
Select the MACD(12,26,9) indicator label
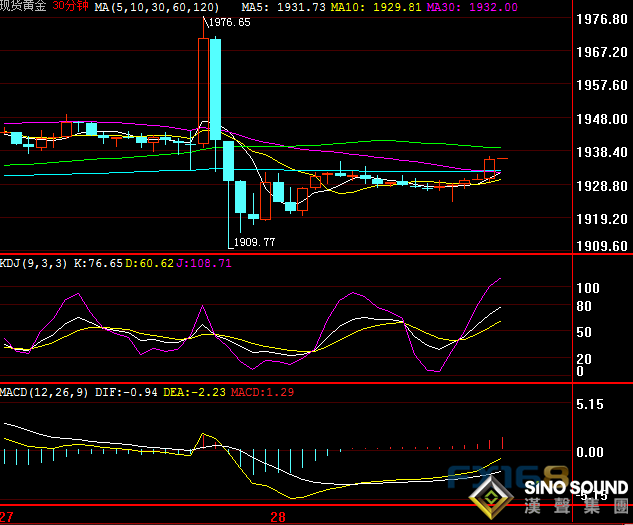[x=44, y=393]
